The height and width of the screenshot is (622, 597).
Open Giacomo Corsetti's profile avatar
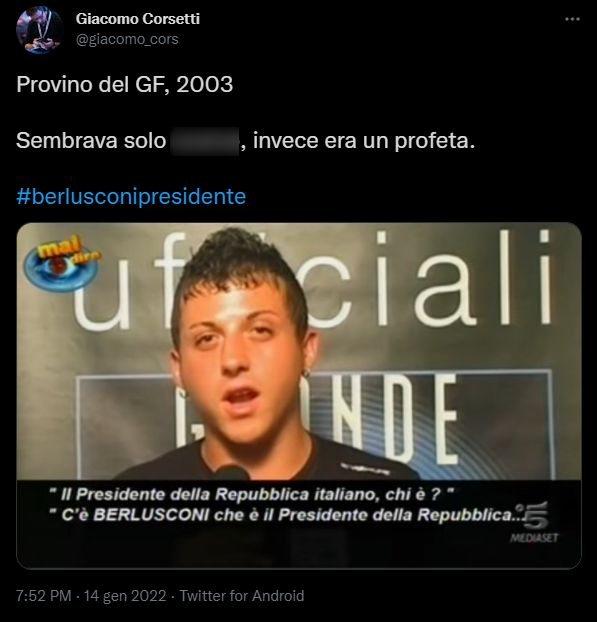click(x=39, y=30)
